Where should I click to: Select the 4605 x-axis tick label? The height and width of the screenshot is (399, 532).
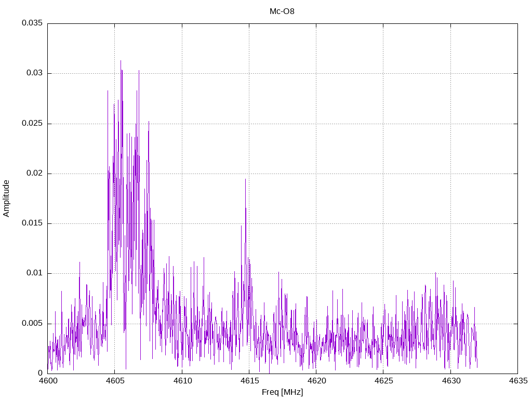pyautogui.click(x=115, y=380)
